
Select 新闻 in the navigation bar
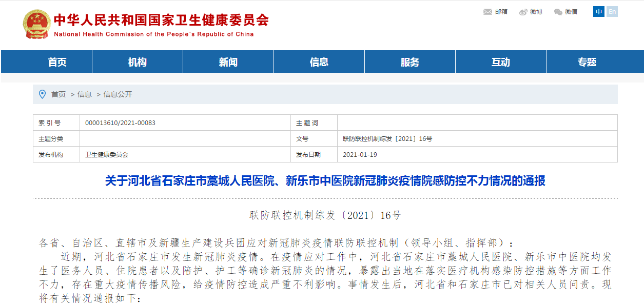click(x=228, y=62)
